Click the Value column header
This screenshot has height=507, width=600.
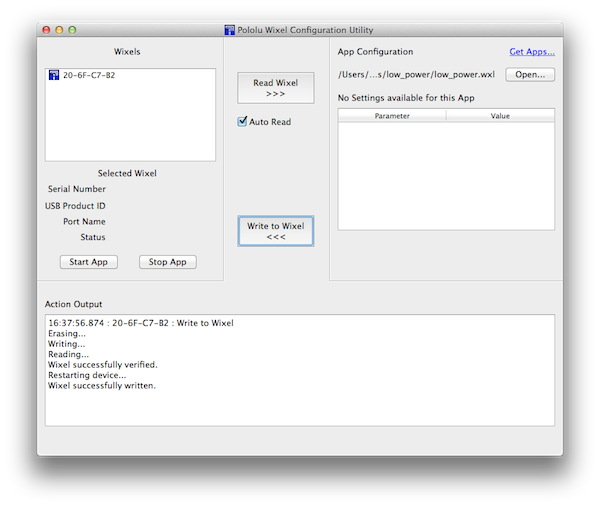[x=500, y=116]
